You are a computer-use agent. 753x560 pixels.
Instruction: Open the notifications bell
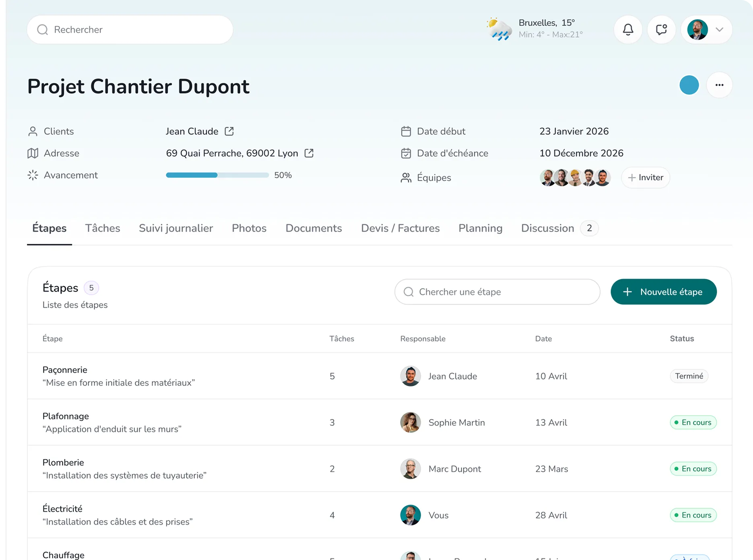pos(628,29)
